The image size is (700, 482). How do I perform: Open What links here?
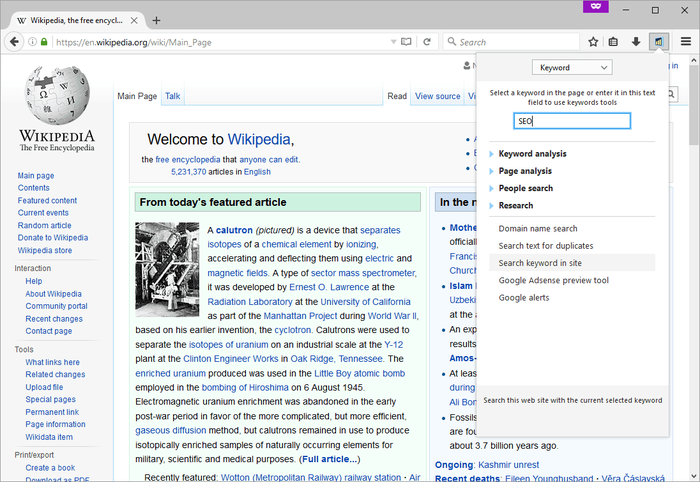pyautogui.click(x=52, y=362)
